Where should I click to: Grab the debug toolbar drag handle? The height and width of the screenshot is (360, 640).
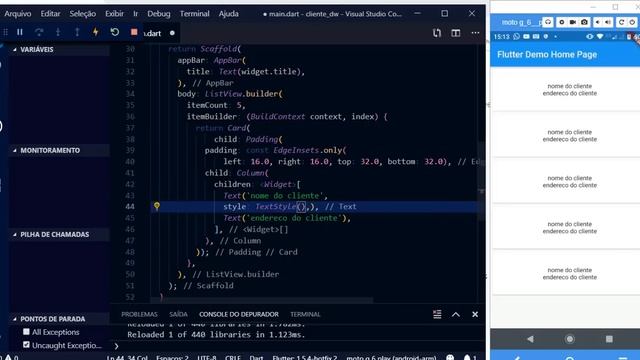[5, 32]
